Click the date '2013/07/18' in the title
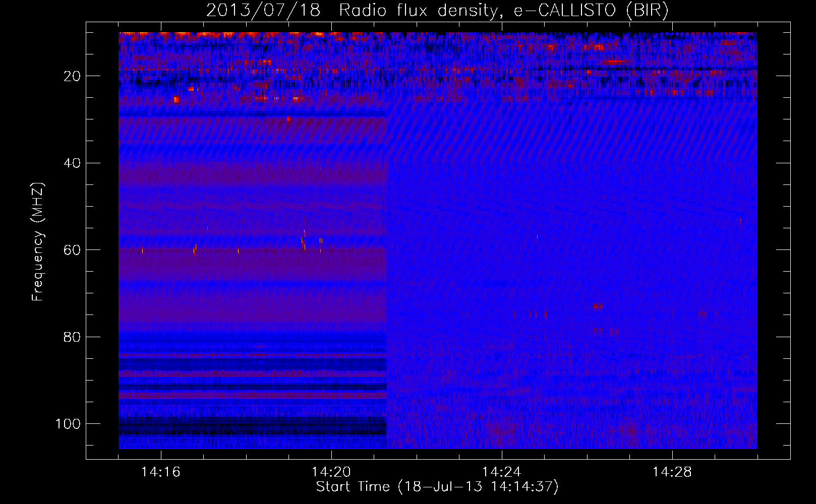 coord(263,11)
